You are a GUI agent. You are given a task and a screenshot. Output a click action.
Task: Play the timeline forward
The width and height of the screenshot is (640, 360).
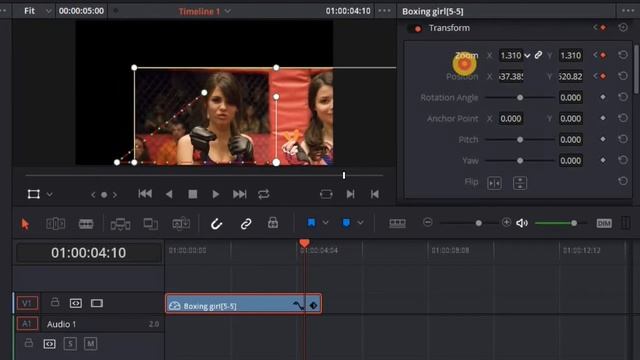pyautogui.click(x=216, y=194)
